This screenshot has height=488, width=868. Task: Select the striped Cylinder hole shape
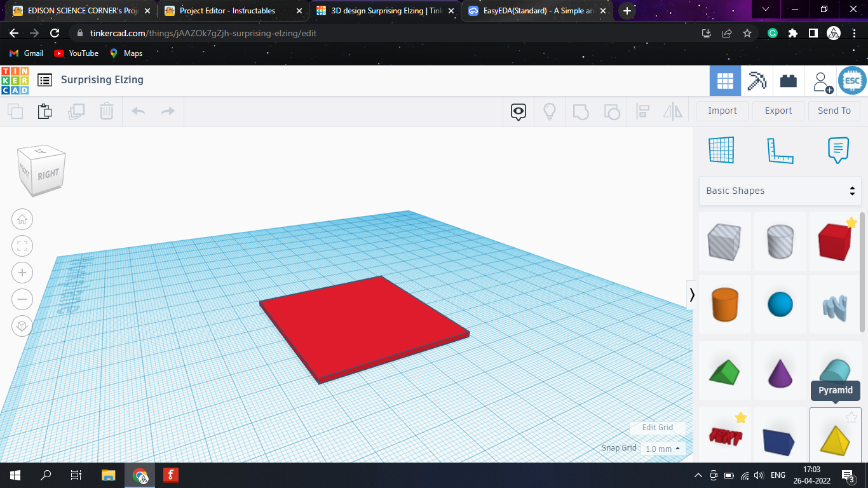coord(780,241)
